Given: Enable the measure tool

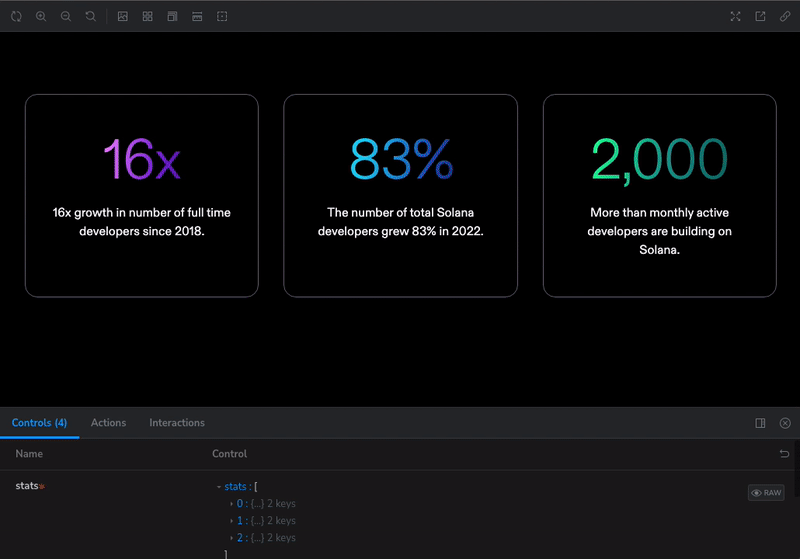Looking at the screenshot, I should [197, 16].
